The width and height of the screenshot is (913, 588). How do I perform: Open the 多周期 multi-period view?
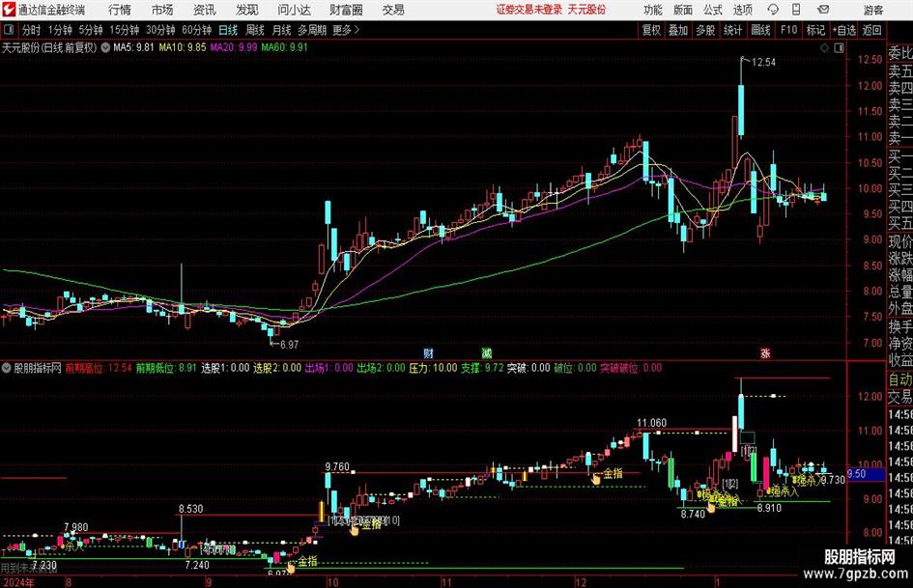click(312, 30)
